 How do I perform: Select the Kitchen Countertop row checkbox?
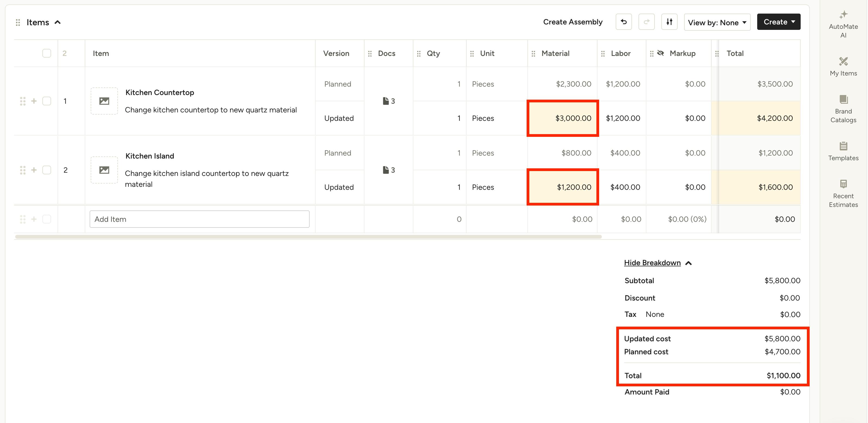click(x=47, y=101)
